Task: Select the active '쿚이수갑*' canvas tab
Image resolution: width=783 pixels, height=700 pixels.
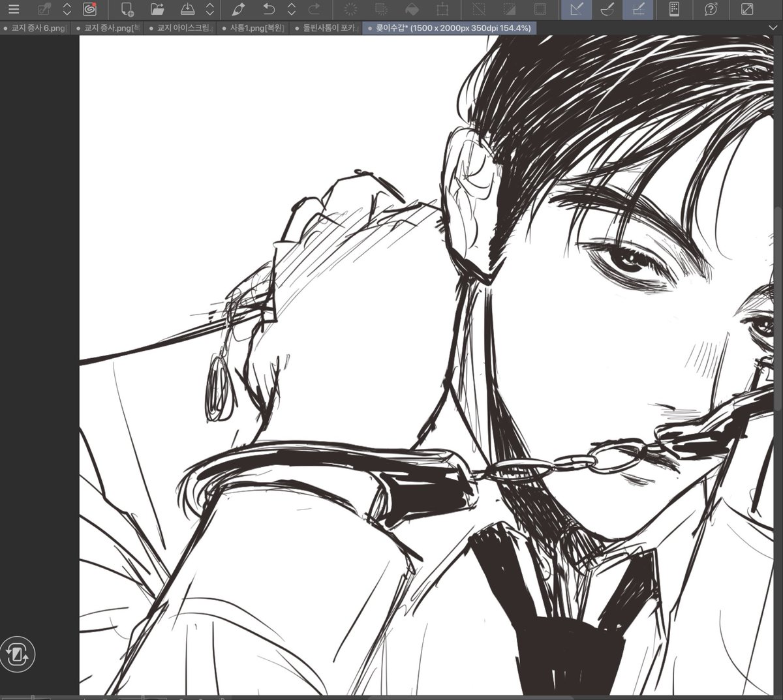Action: point(449,28)
